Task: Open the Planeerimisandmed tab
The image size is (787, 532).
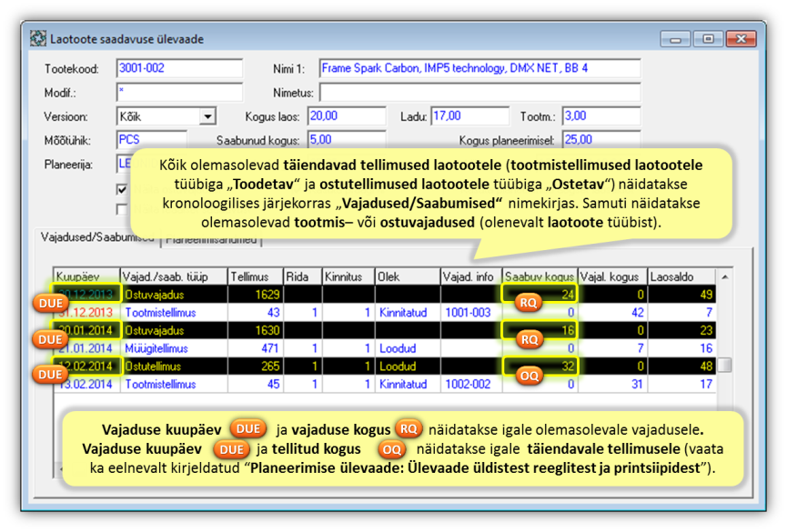Action: point(211,240)
